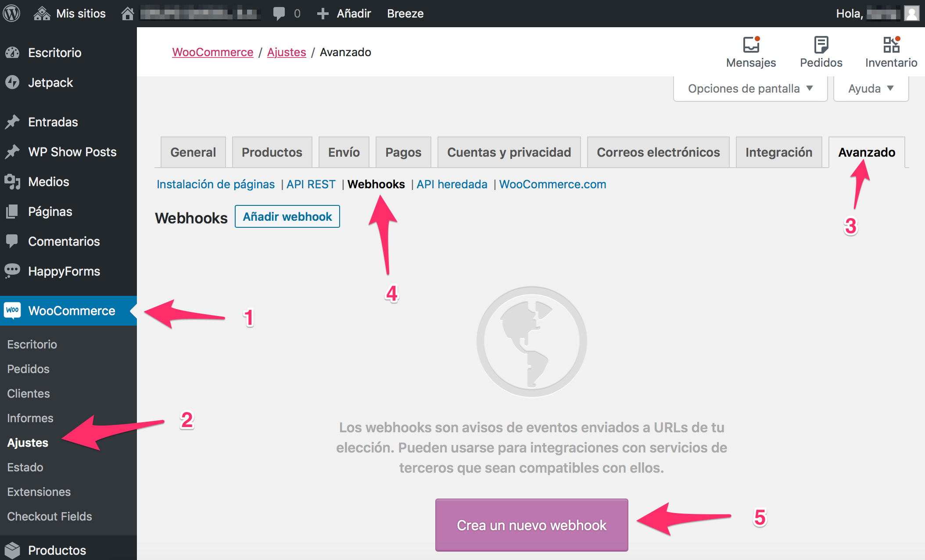Click WP Show Posts pin icon

point(12,152)
